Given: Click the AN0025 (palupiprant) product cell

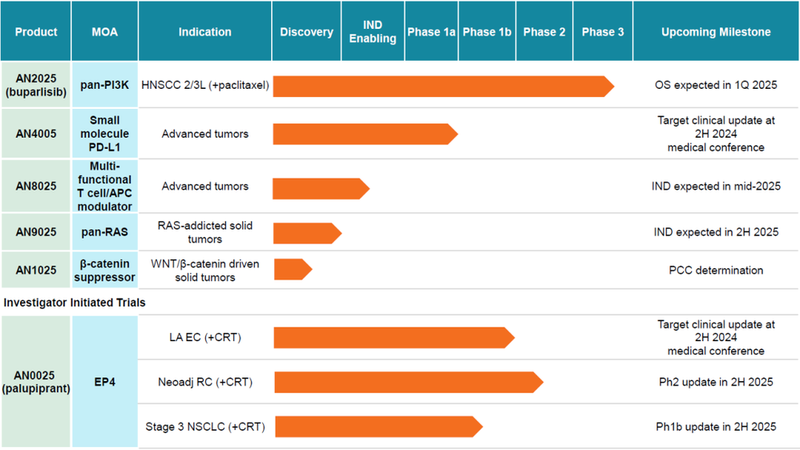Looking at the screenshot, I should coord(36,381).
